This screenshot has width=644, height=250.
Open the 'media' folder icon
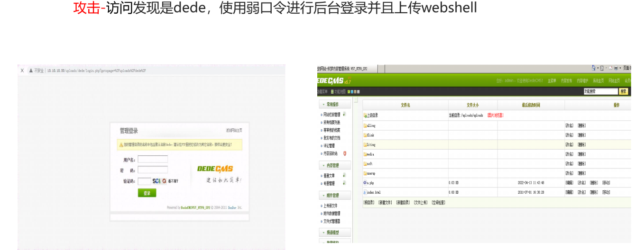365,154
